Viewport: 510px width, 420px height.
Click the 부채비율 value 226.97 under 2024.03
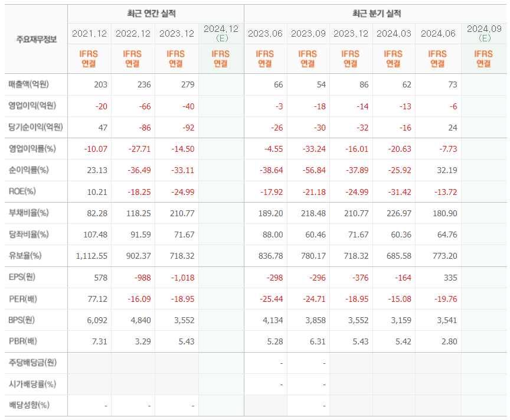(x=398, y=213)
